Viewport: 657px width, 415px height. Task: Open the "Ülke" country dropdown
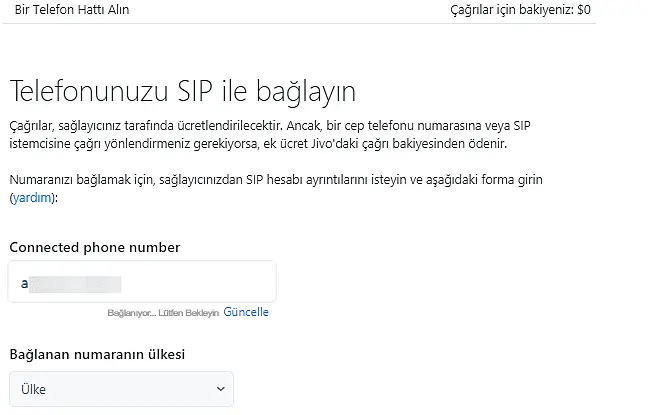[121, 389]
